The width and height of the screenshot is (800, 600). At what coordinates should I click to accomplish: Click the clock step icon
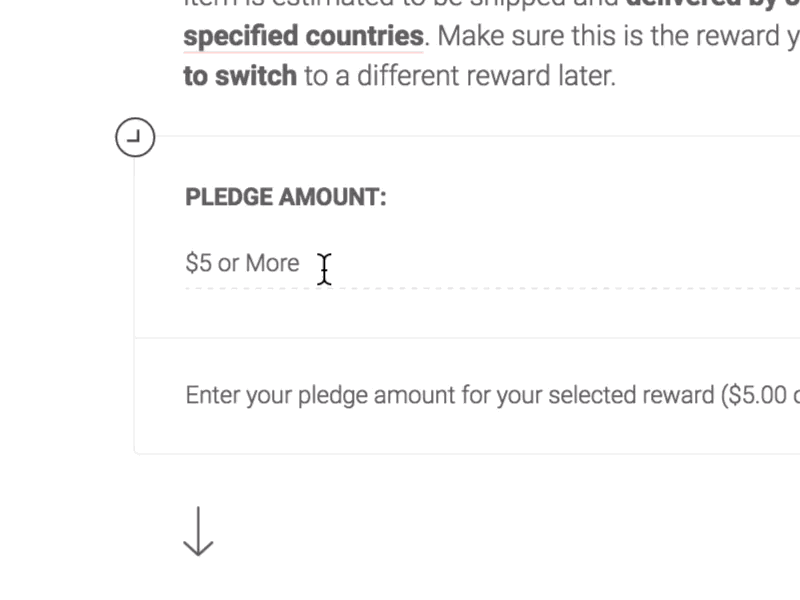point(135,138)
